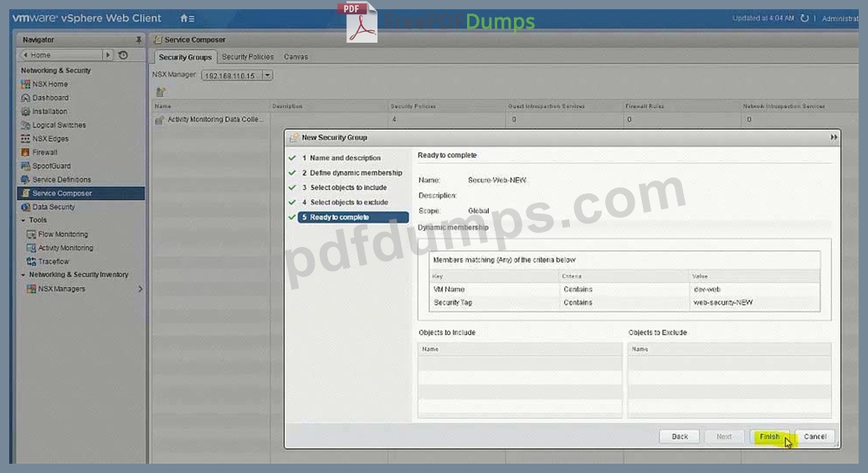Viewport: 868px width, 473px height.
Task: Go to step 4 Select objects to exclude
Action: [344, 202]
